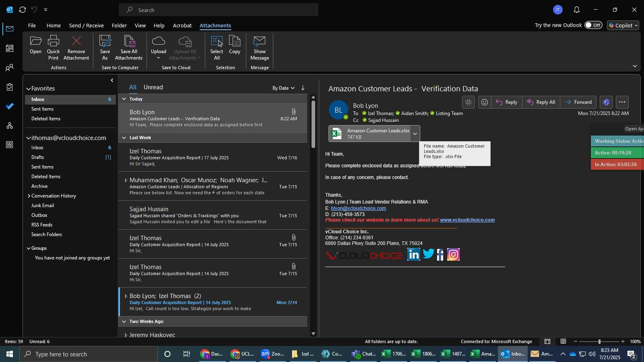Click zoom out minus button

click(575, 341)
